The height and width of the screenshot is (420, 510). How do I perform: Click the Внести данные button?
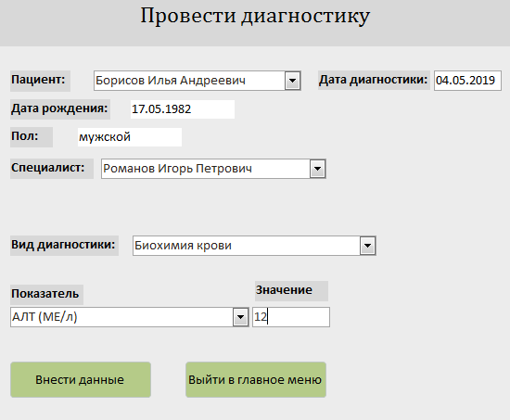(x=81, y=379)
